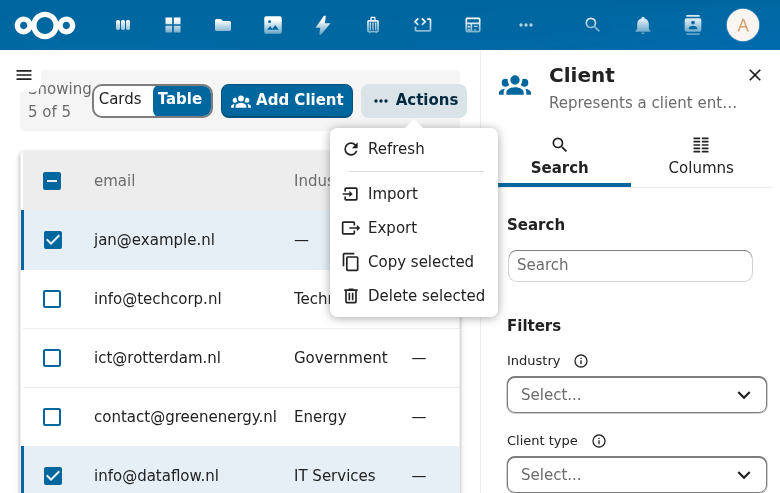Check the ict@rotterdam.nl row checkbox
Viewport: 780px width, 493px height.
click(x=52, y=358)
